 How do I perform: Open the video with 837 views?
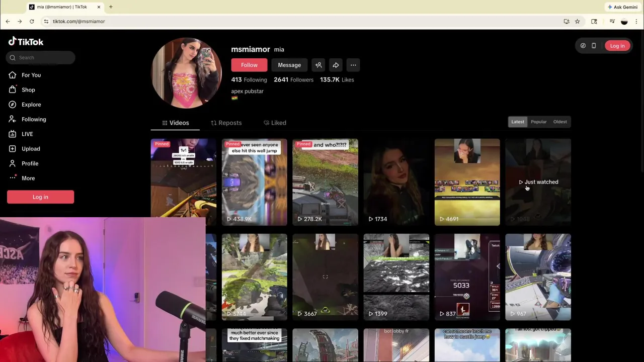(467, 277)
